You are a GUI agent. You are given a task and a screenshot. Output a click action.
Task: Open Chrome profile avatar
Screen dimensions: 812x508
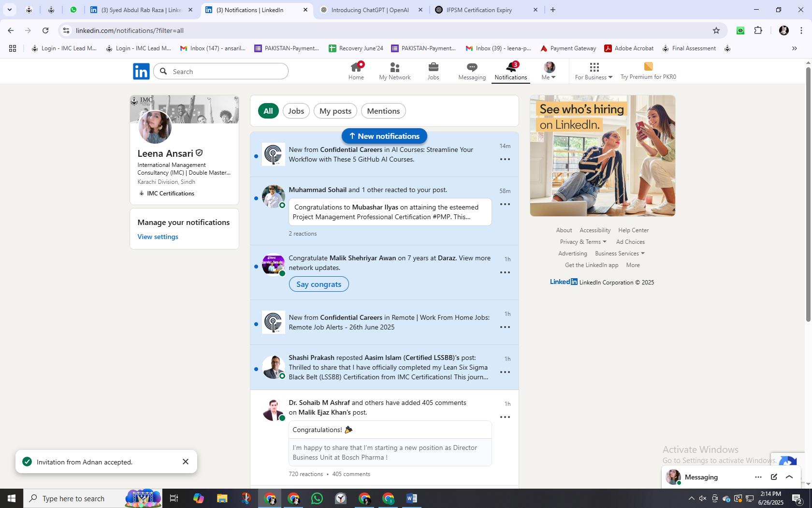click(784, 30)
